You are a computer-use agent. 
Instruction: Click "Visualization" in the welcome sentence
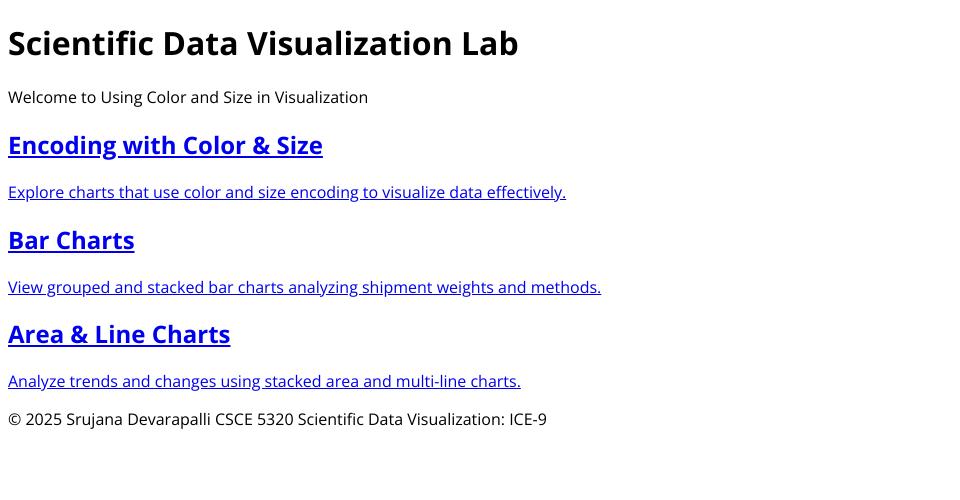321,98
